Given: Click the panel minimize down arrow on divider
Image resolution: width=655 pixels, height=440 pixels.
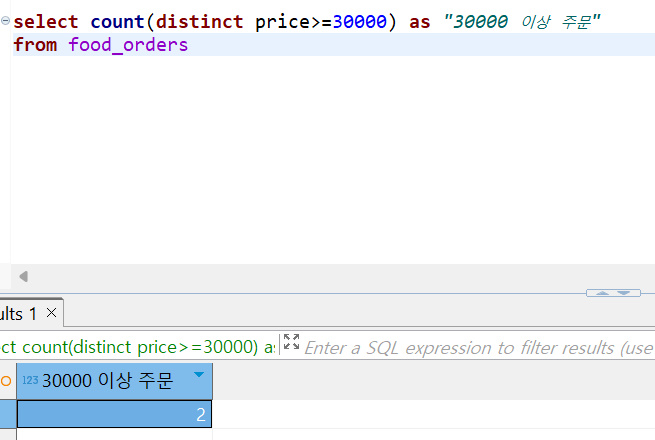Looking at the screenshot, I should pyautogui.click(x=624, y=293).
